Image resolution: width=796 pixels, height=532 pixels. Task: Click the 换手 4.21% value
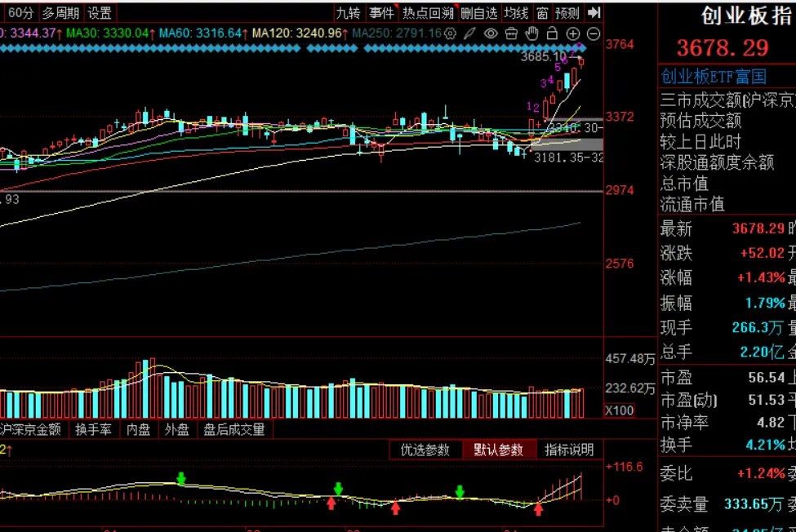[766, 445]
